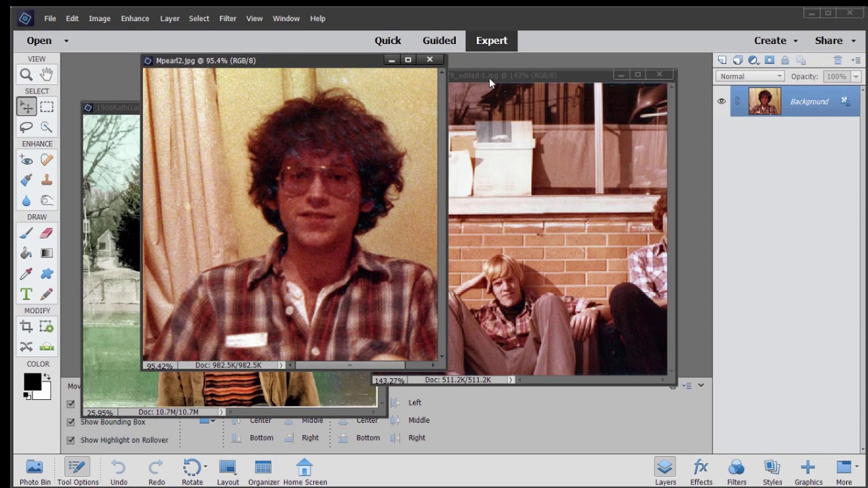Toggle Show Highlight on Rollover checkbox
The height and width of the screenshot is (488, 868).
click(x=71, y=440)
